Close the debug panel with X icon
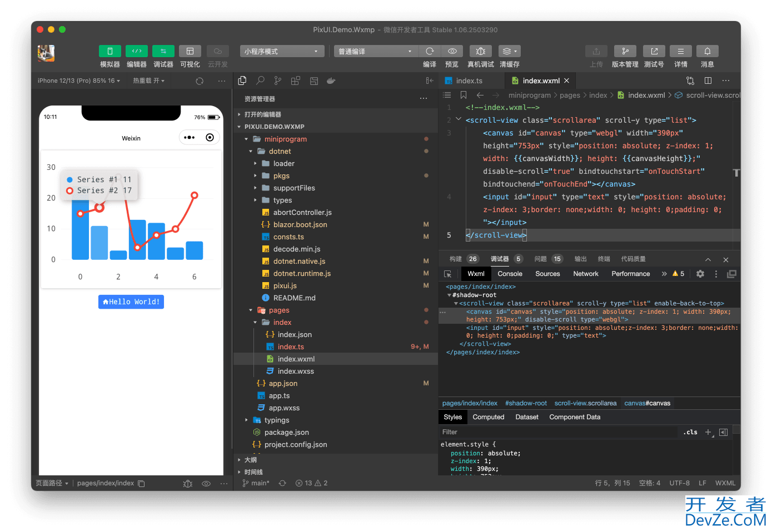 725,259
